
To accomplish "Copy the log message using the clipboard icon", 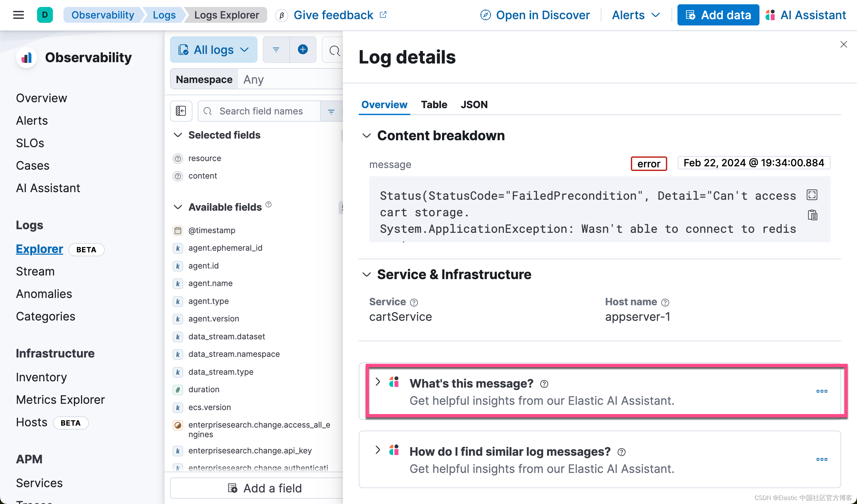I will click(812, 215).
